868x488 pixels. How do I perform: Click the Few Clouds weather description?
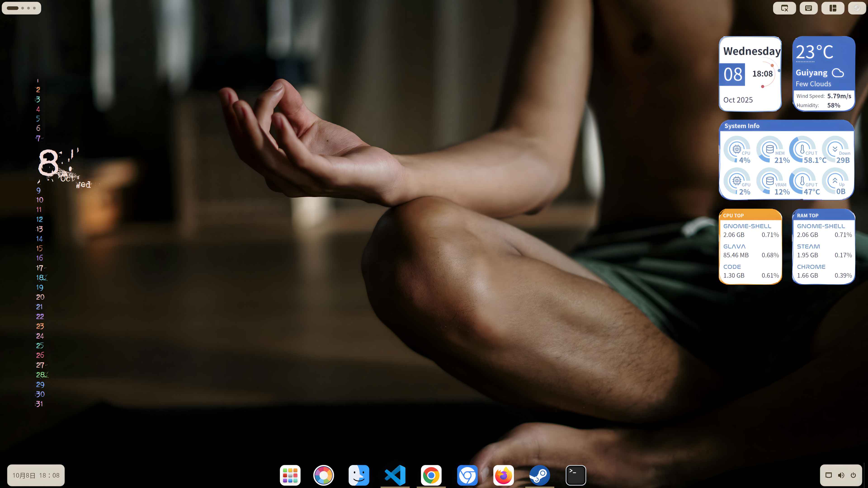814,84
